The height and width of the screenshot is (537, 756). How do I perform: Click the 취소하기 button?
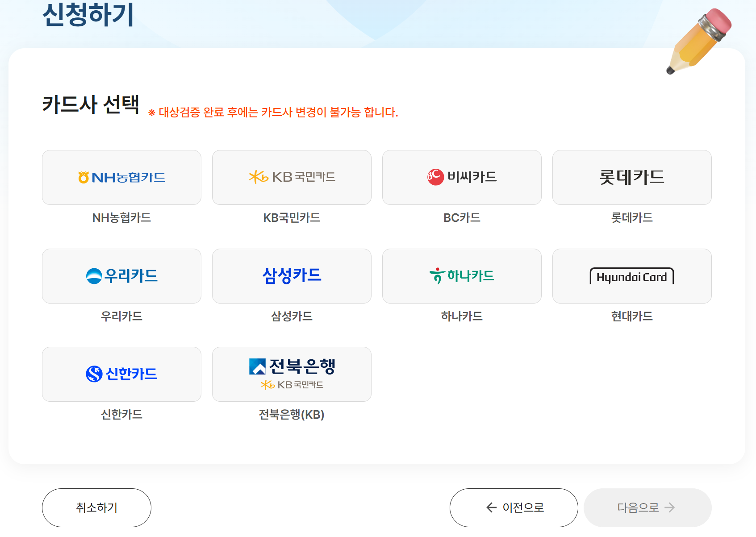point(96,508)
